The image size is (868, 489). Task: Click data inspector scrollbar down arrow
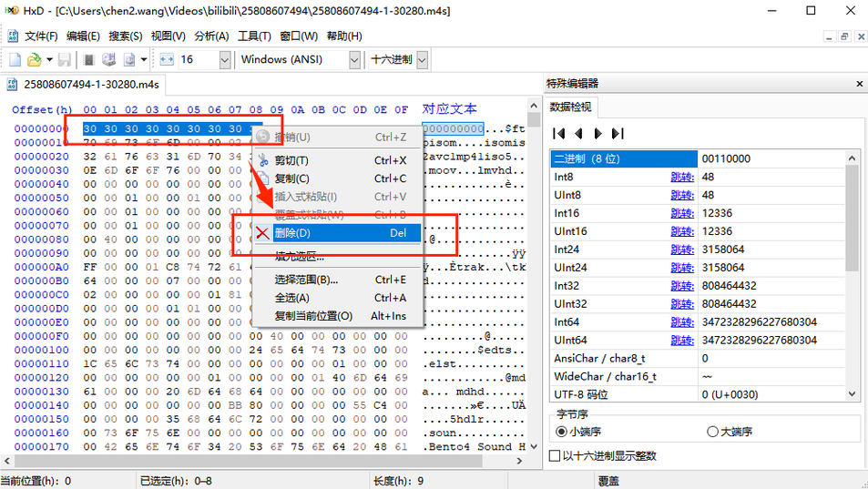click(x=852, y=394)
